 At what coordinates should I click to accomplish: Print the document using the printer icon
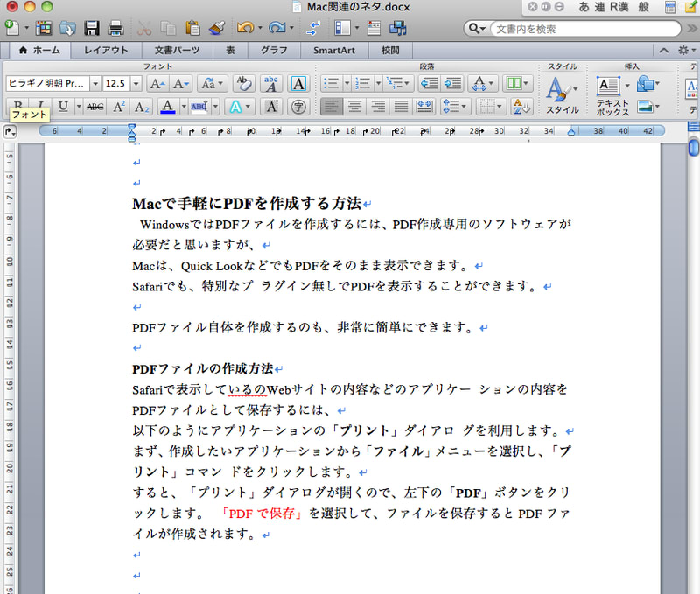(114, 28)
